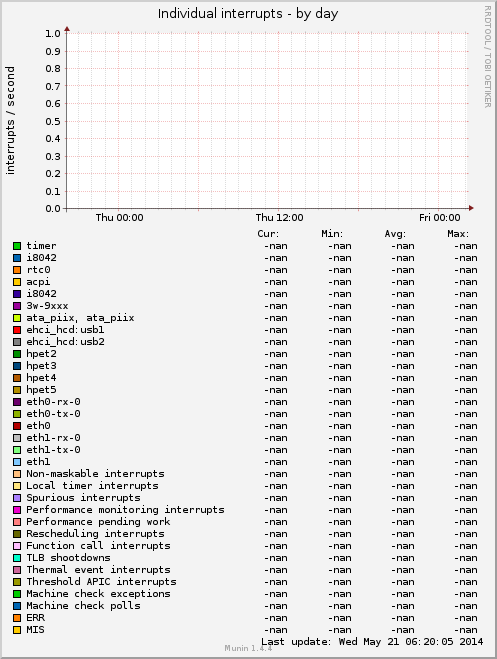This screenshot has width=497, height=659.
Task: Click the Rescheduling interrupts label
Action: pyautogui.click(x=95, y=534)
